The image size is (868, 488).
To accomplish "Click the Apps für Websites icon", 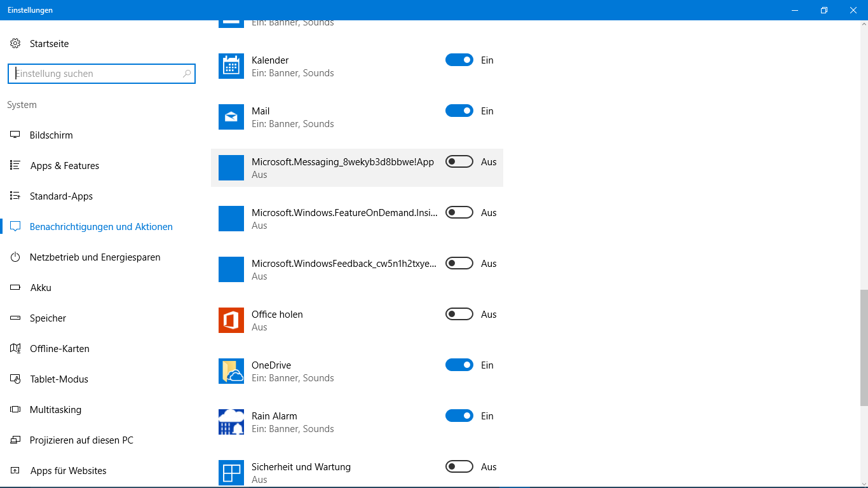I will [15, 470].
